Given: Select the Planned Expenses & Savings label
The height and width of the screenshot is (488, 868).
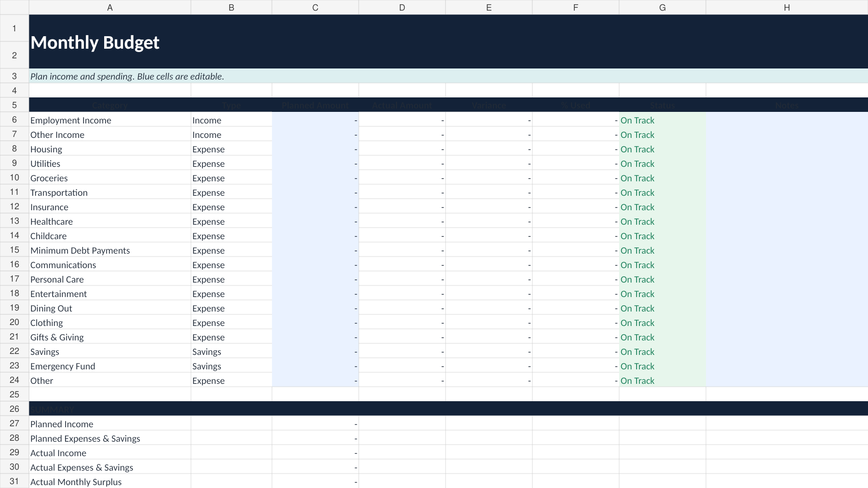Looking at the screenshot, I should [x=110, y=438].
